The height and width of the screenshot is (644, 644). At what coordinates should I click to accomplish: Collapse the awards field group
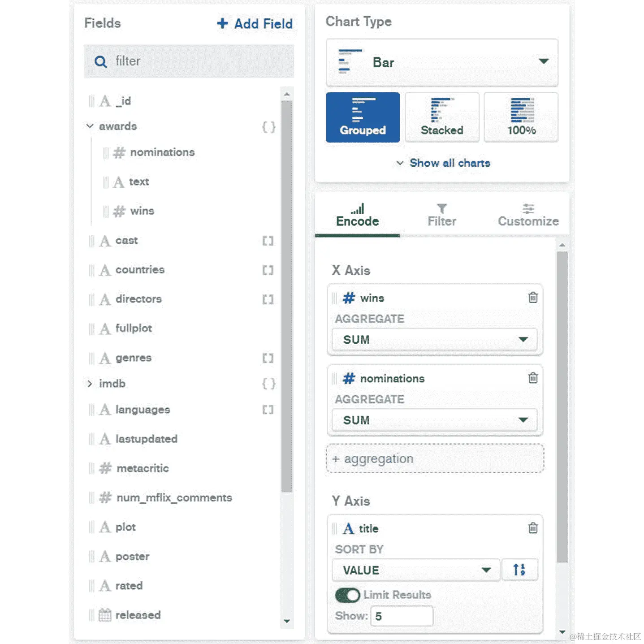[x=90, y=126]
